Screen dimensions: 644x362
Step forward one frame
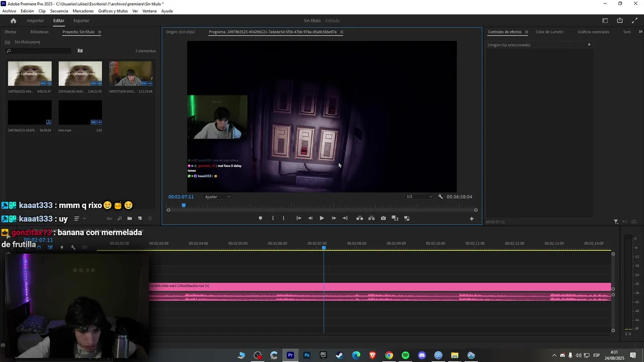[x=334, y=218]
